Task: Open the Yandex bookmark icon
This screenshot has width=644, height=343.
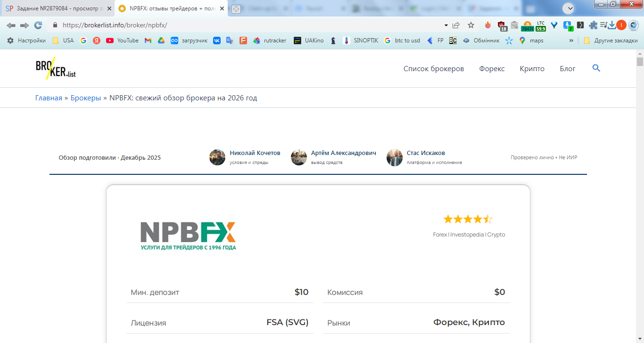Action: tap(97, 41)
